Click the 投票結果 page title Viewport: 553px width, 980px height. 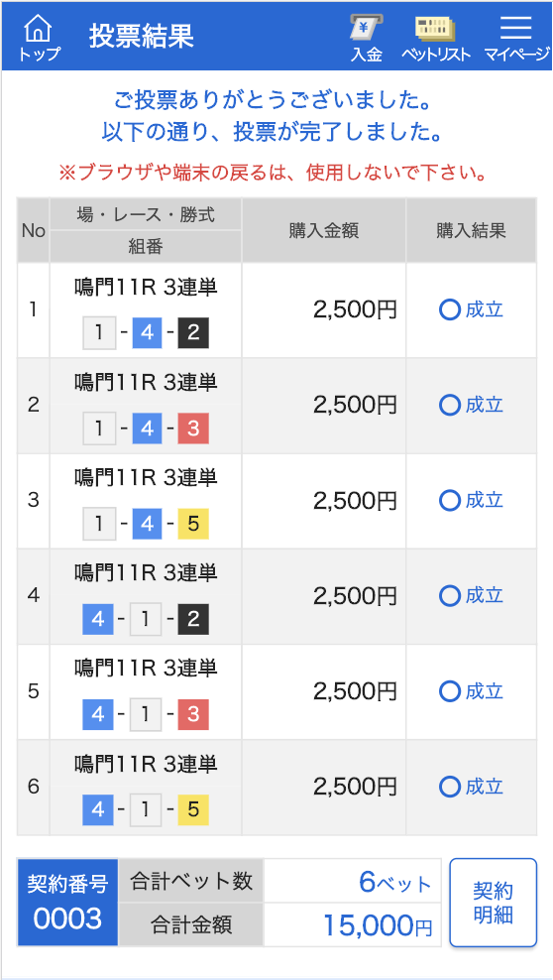(x=141, y=37)
